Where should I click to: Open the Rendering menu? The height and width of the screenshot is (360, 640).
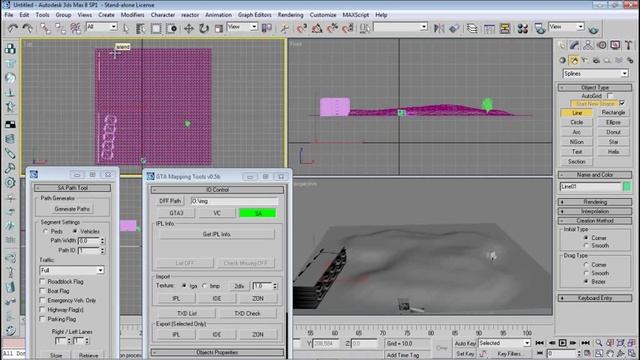[x=290, y=15]
